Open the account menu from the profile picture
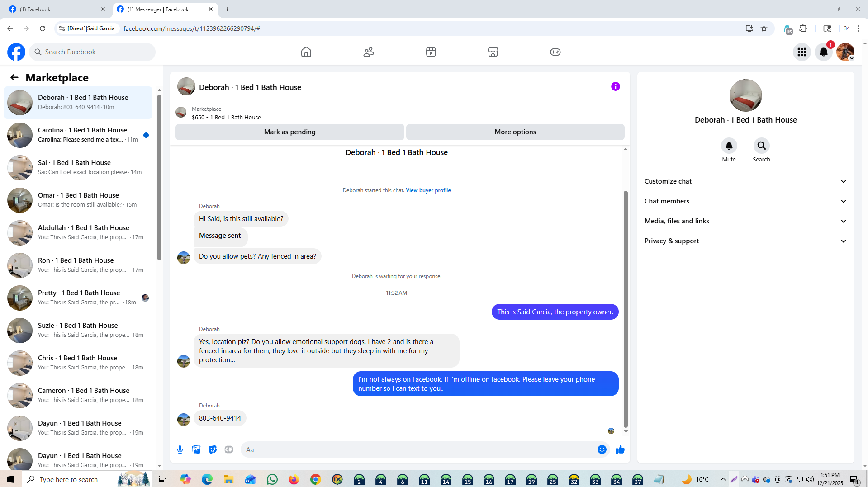The image size is (868, 487). [x=845, y=52]
